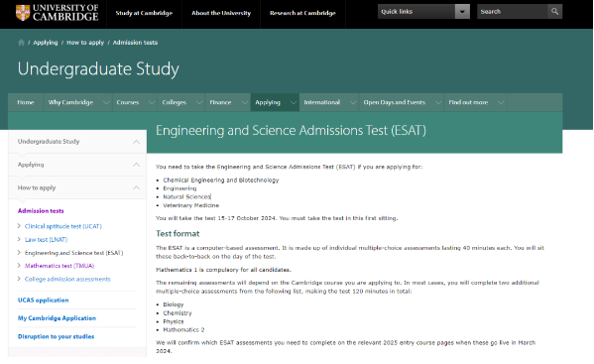Click Applying in the sidebar

point(31,165)
